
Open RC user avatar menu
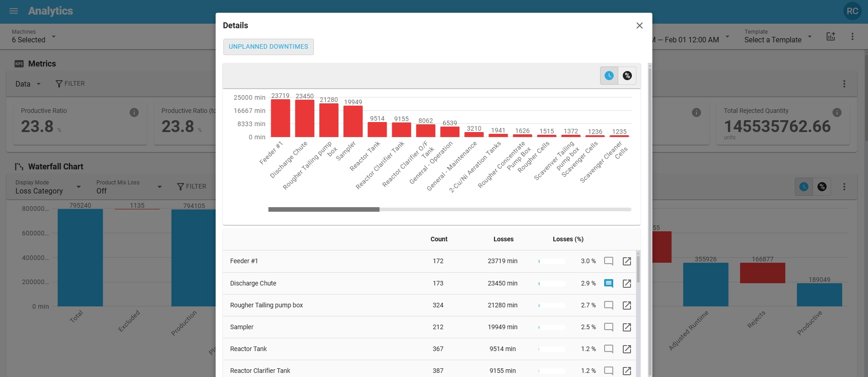[x=852, y=11]
